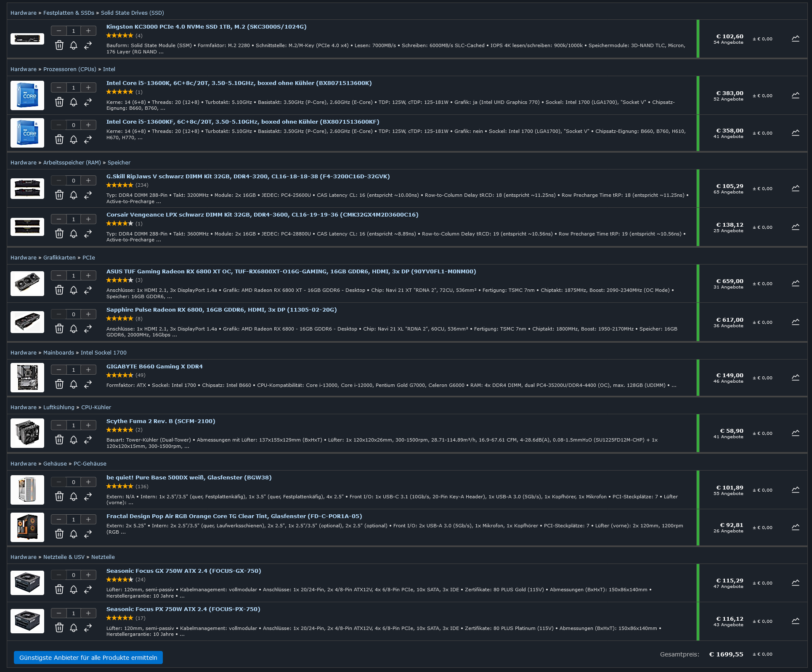The image size is (812, 672).
Task: Add one be quiet! Pure Base 500DX
Action: pyautogui.click(x=88, y=482)
